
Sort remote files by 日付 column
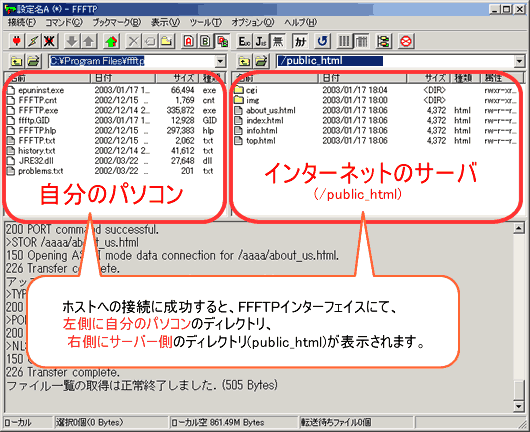pyautogui.click(x=362, y=78)
